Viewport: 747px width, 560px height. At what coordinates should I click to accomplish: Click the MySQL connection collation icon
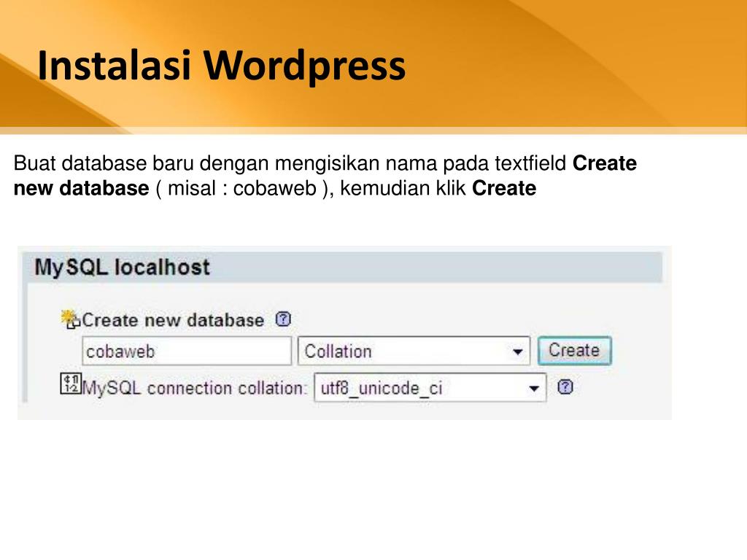[71, 384]
